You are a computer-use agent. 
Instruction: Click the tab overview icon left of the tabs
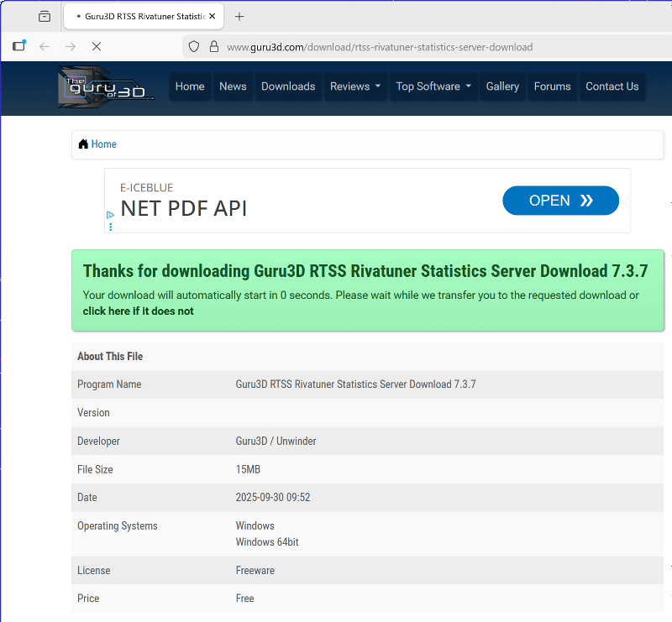[45, 17]
